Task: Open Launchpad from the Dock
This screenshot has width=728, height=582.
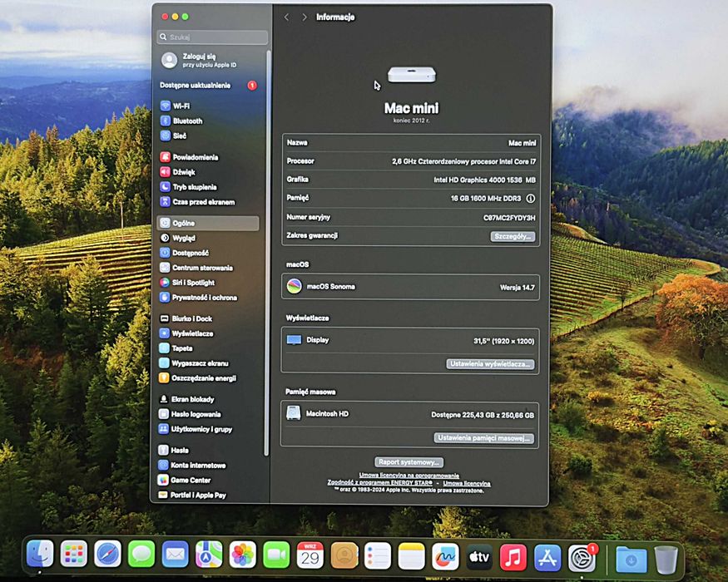Action: [74, 554]
